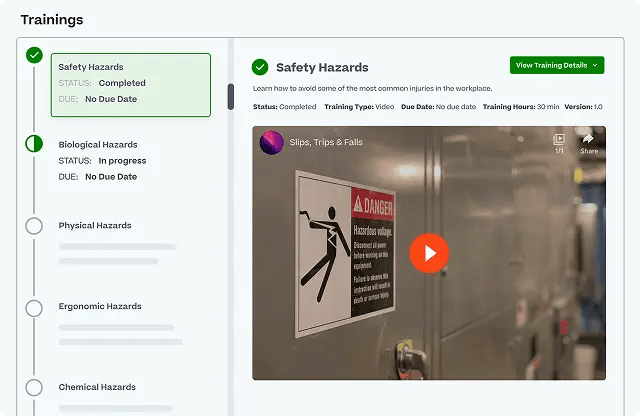
Task: Open the Safety Hazards training card
Action: (x=131, y=84)
